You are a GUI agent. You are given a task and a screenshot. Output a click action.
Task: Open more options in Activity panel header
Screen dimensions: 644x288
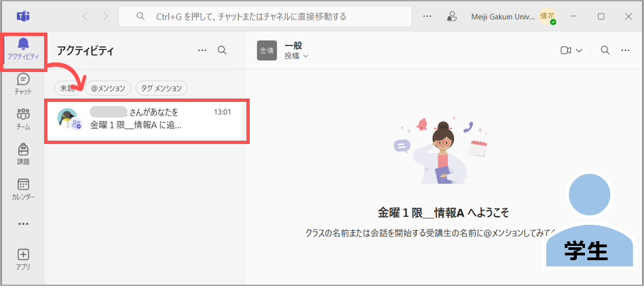[x=202, y=50]
